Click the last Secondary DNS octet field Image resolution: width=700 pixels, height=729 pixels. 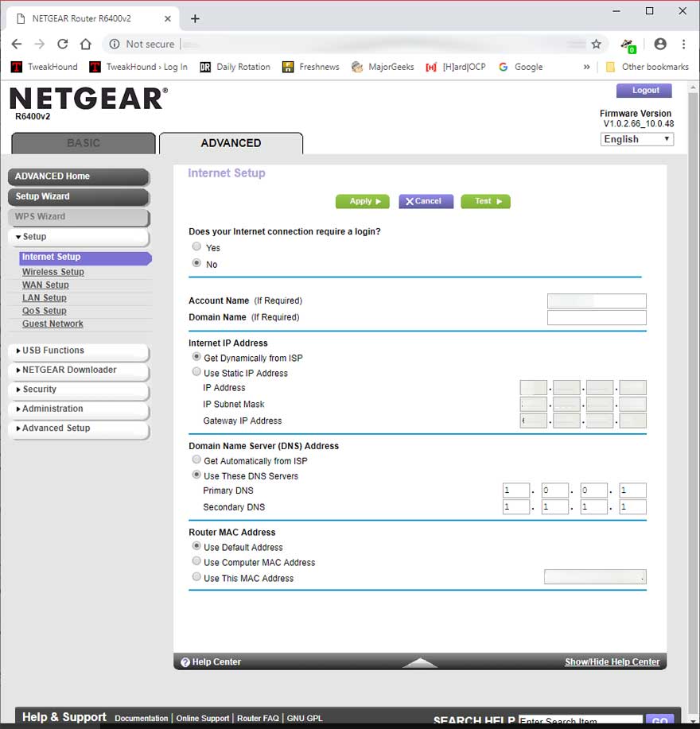(632, 506)
